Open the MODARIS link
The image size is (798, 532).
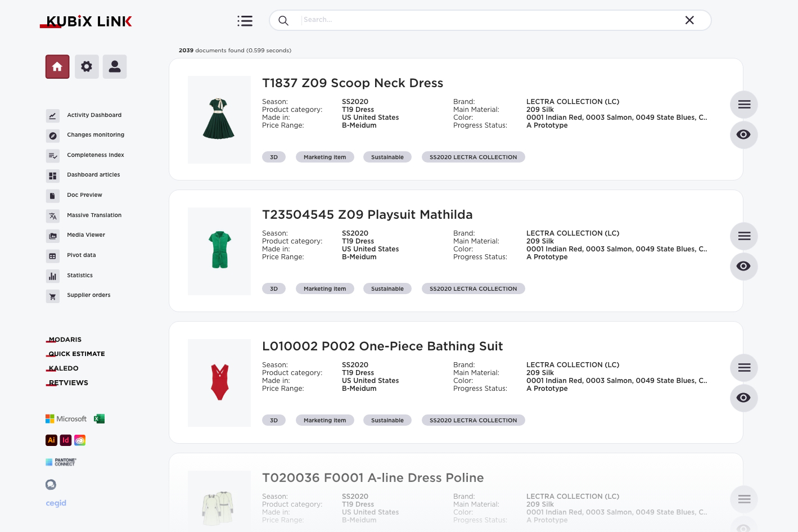65,340
